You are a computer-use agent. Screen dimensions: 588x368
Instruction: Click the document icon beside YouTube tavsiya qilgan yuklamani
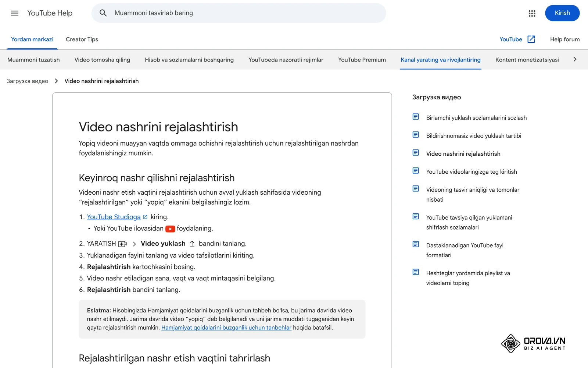point(416,216)
